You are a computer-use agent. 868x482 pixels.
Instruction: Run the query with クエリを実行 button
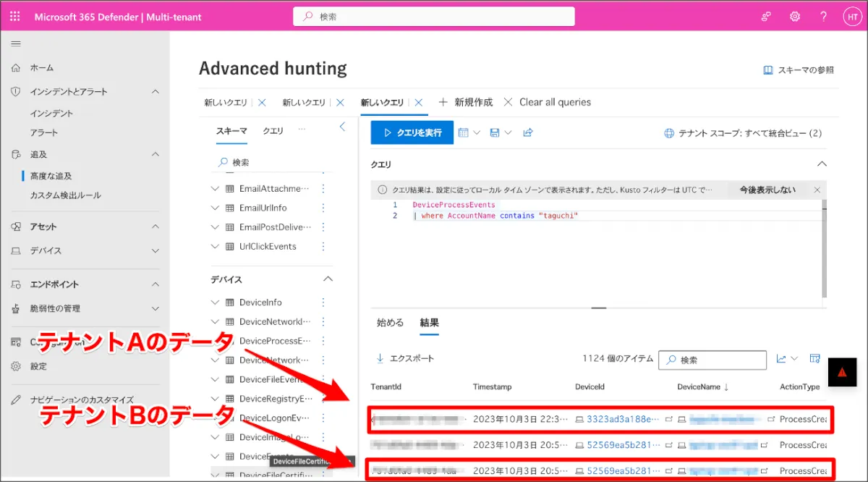coord(412,133)
